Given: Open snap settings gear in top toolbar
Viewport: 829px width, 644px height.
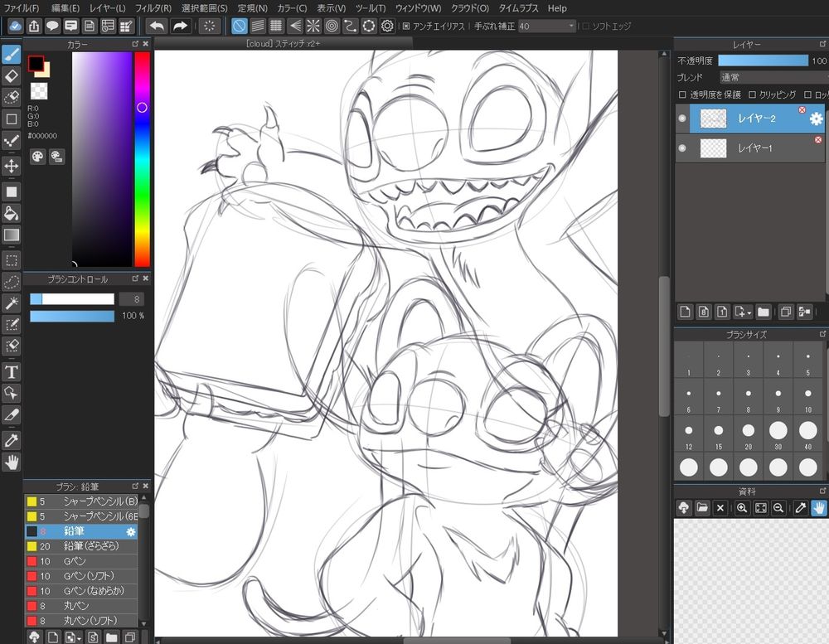Looking at the screenshot, I should click(x=387, y=26).
